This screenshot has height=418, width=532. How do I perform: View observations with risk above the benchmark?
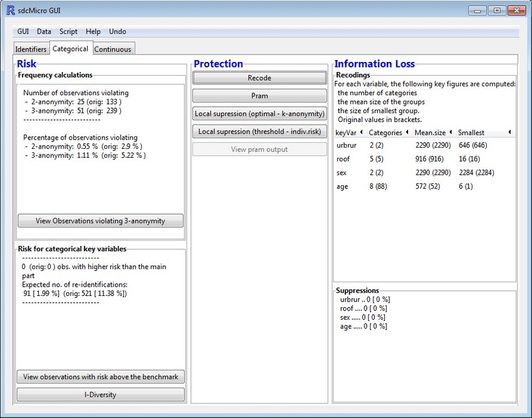(x=100, y=377)
